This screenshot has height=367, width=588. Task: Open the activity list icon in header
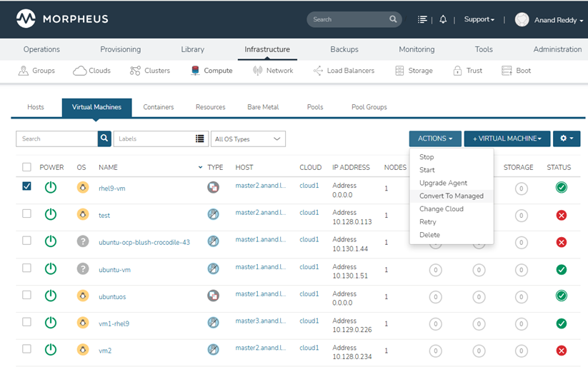click(423, 20)
